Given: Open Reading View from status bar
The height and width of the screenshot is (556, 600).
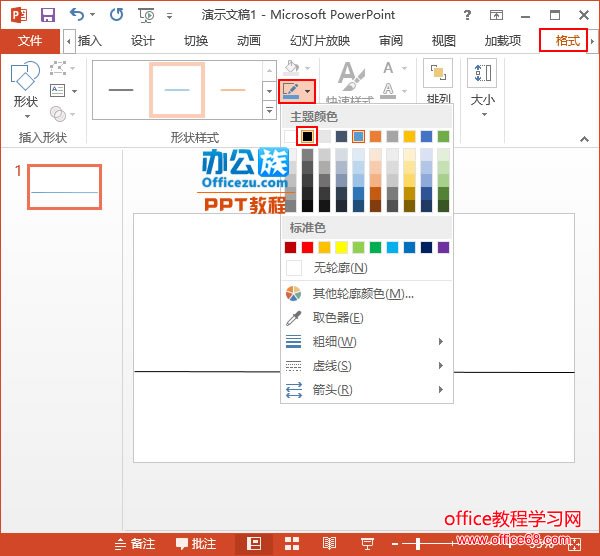Looking at the screenshot, I should [x=329, y=544].
